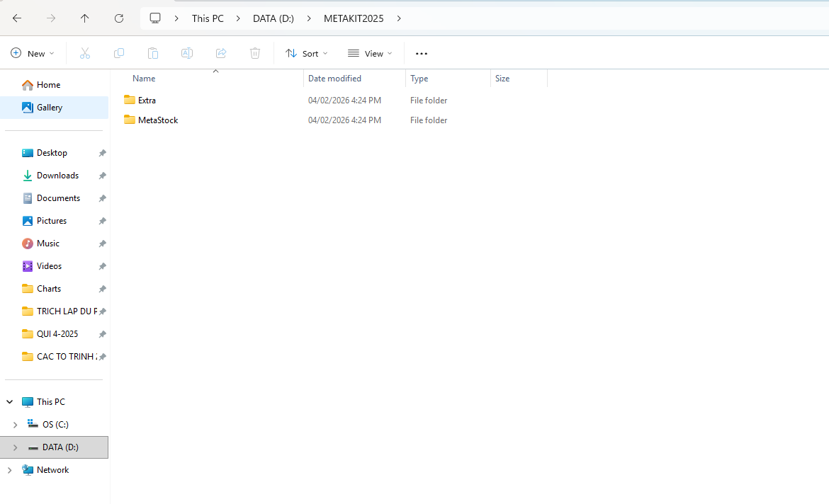Click the Share icon in toolbar

pyautogui.click(x=221, y=53)
